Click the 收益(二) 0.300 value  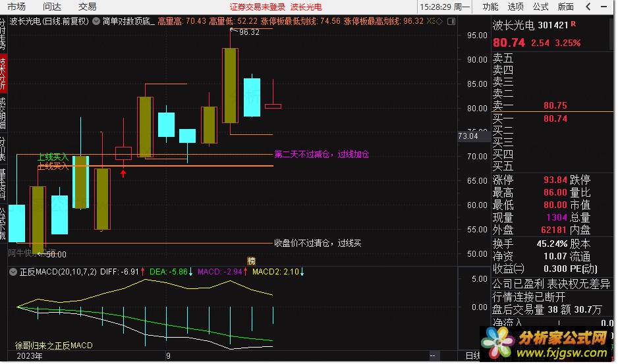tap(555, 269)
